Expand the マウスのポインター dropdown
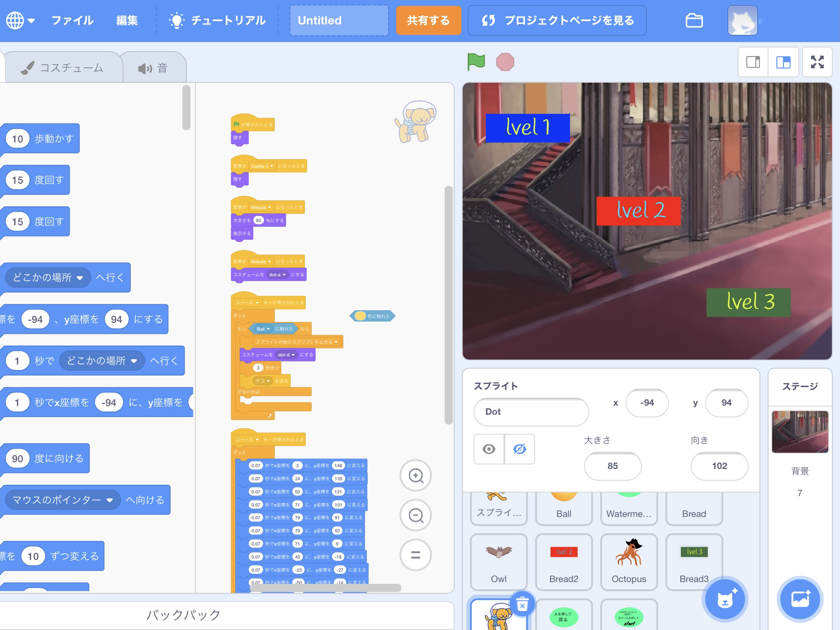The width and height of the screenshot is (840, 630). 109,500
